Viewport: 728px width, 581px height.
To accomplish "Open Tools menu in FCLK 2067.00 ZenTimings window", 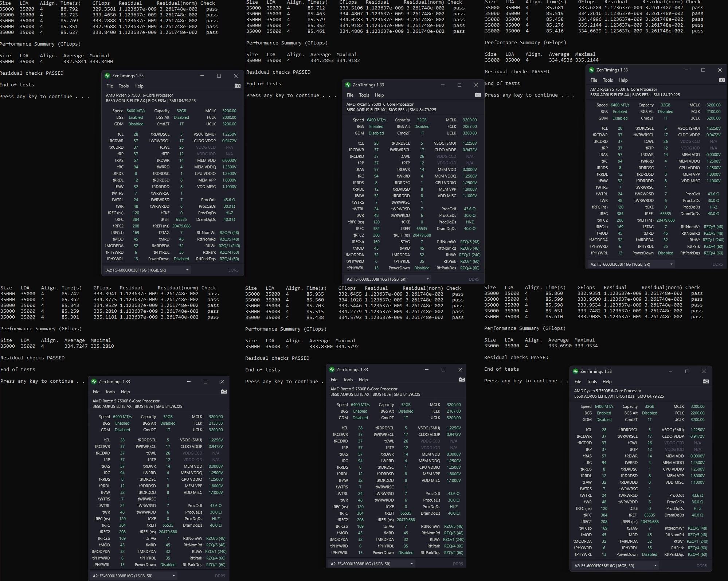I will 364,95.
